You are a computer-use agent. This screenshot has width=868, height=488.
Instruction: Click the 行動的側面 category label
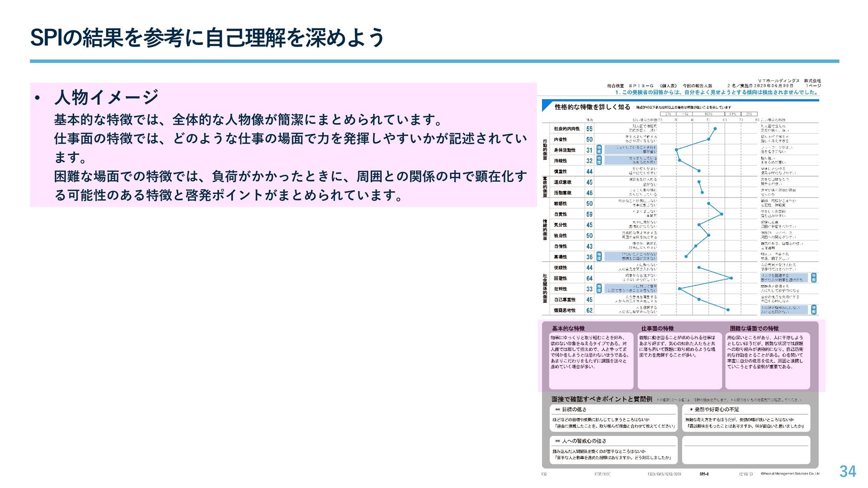[x=545, y=150]
